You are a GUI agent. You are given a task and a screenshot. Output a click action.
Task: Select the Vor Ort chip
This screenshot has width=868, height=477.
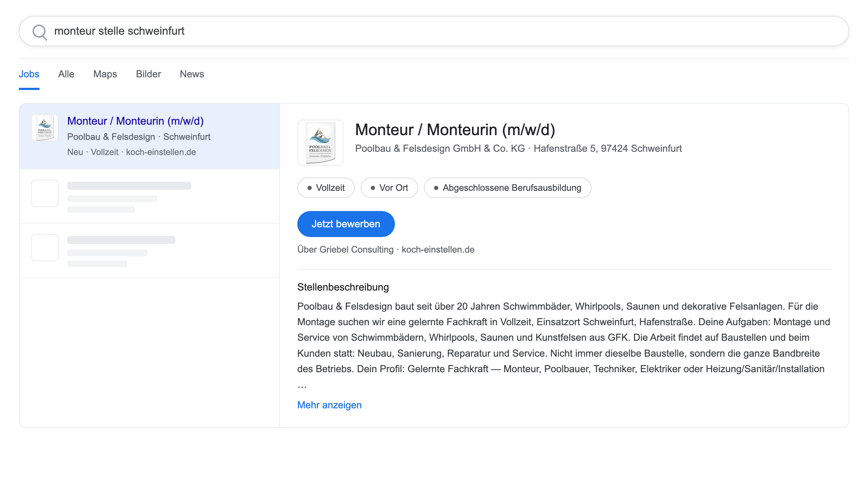pyautogui.click(x=389, y=188)
